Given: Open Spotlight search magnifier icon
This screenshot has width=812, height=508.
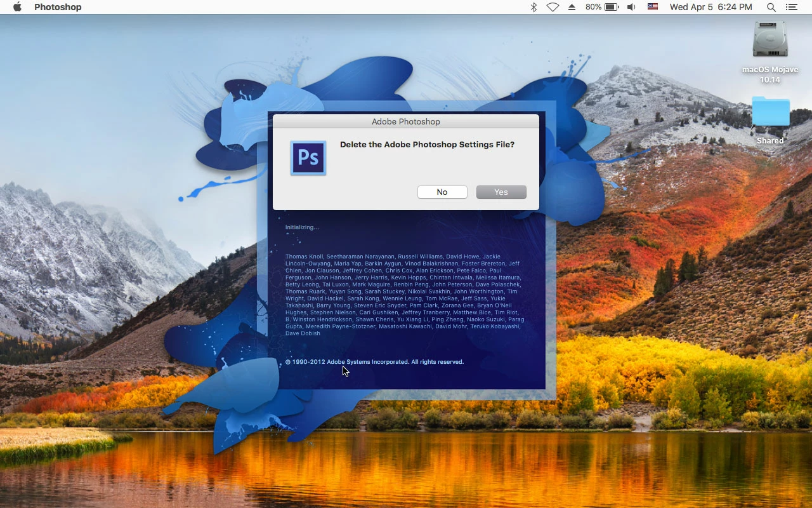Looking at the screenshot, I should pos(771,7).
